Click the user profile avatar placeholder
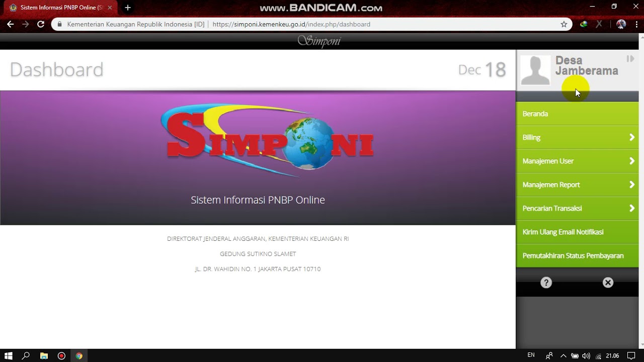644x362 pixels. point(535,70)
